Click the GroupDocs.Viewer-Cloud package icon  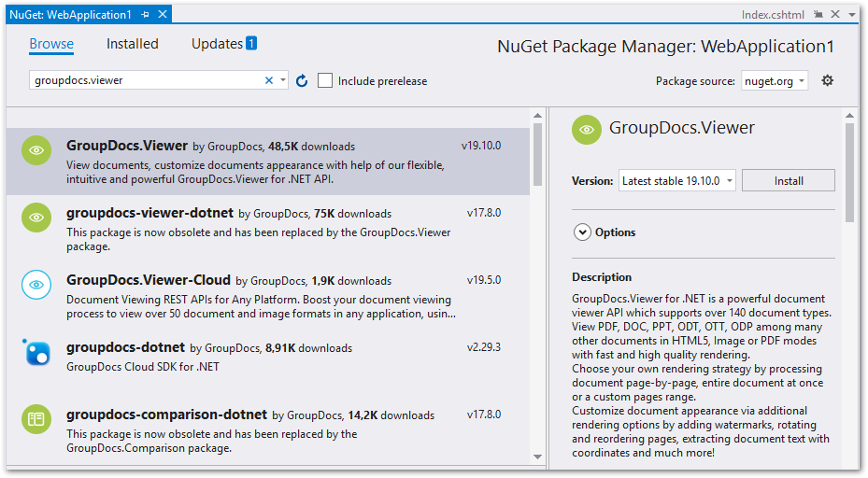point(36,285)
